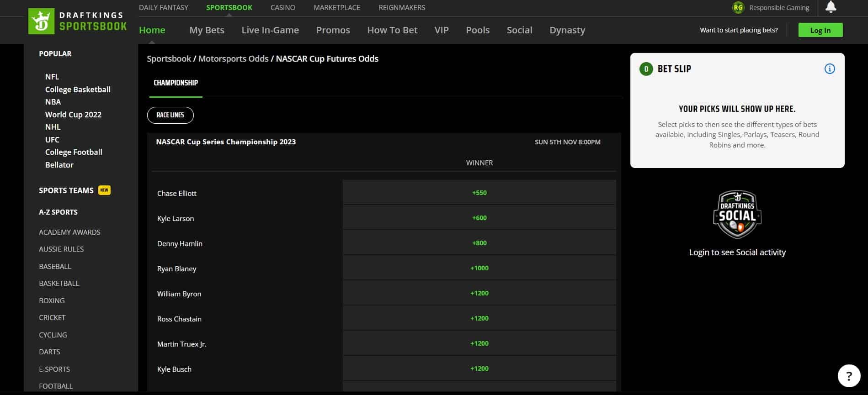Follow the Sportsbook breadcrumb link
868x395 pixels.
click(169, 59)
